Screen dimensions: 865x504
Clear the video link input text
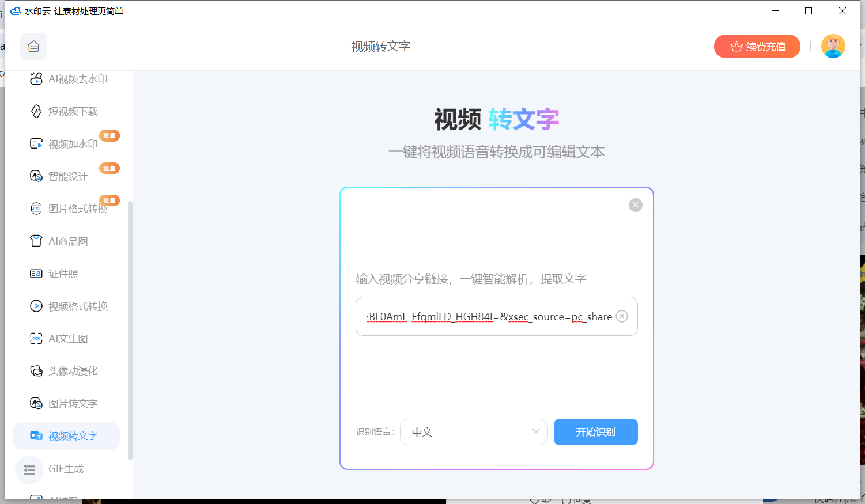click(622, 316)
